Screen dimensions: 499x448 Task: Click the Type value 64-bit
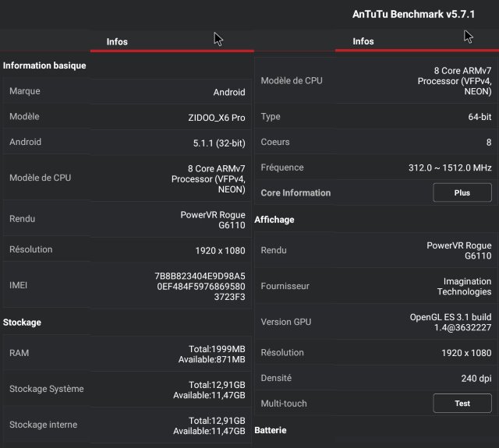click(x=480, y=117)
